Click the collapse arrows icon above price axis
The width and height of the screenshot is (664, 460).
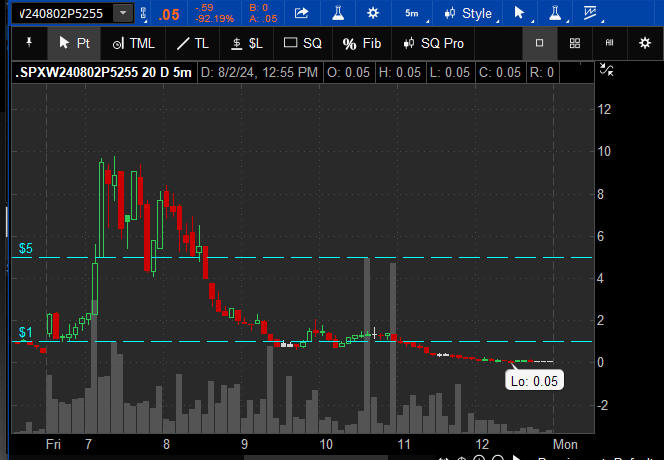click(x=606, y=70)
